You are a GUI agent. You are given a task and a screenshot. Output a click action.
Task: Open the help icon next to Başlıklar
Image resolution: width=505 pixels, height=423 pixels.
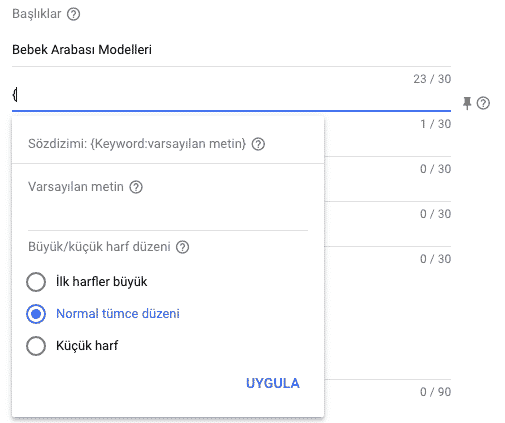[x=73, y=14]
